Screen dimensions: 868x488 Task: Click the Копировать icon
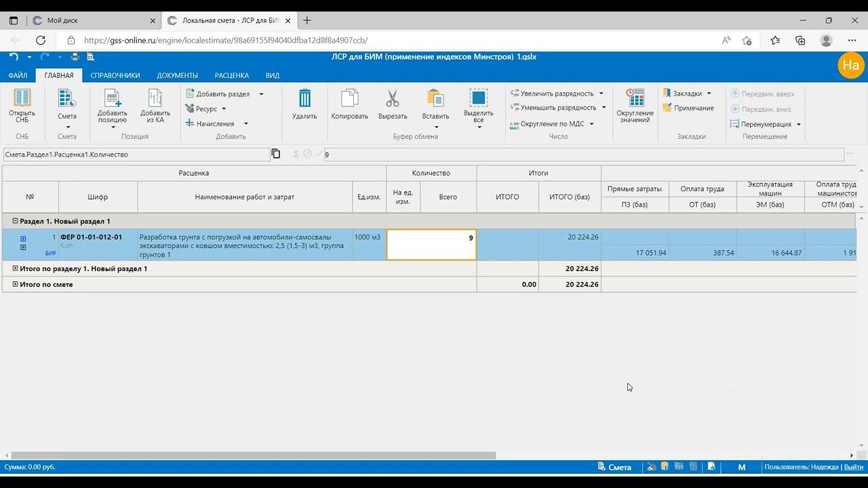349,98
